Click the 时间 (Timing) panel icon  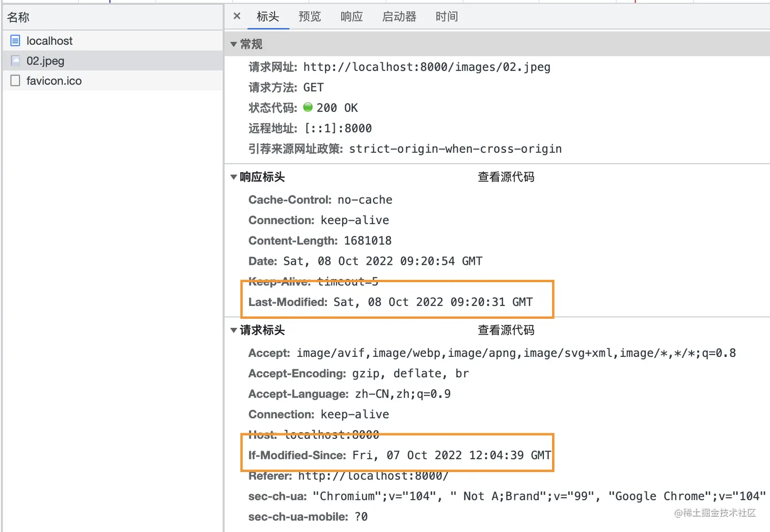coord(447,16)
